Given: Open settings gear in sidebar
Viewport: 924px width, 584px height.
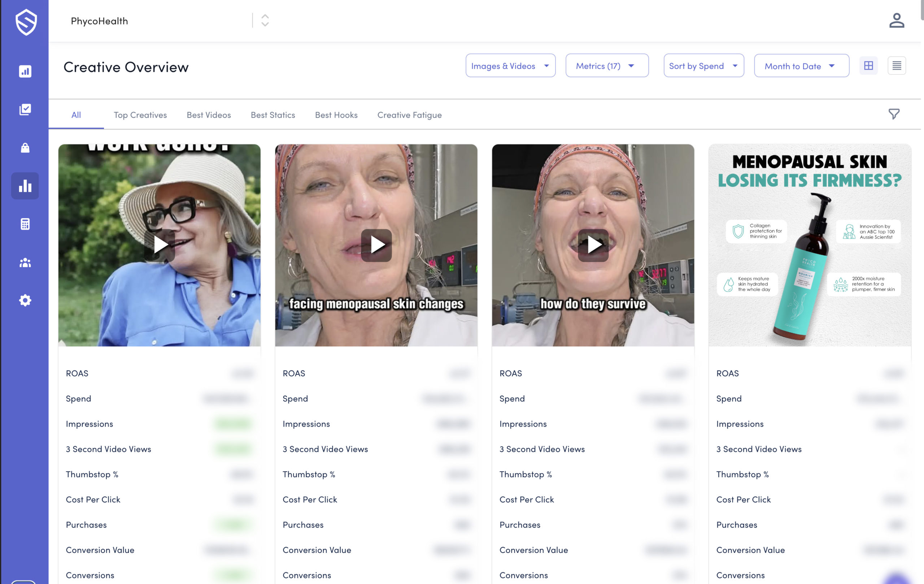Looking at the screenshot, I should [x=25, y=300].
